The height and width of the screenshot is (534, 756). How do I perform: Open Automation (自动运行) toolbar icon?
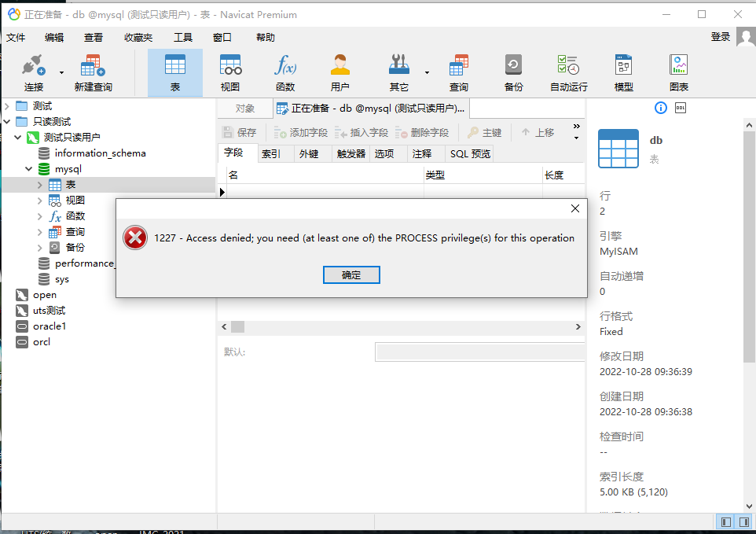pos(568,72)
